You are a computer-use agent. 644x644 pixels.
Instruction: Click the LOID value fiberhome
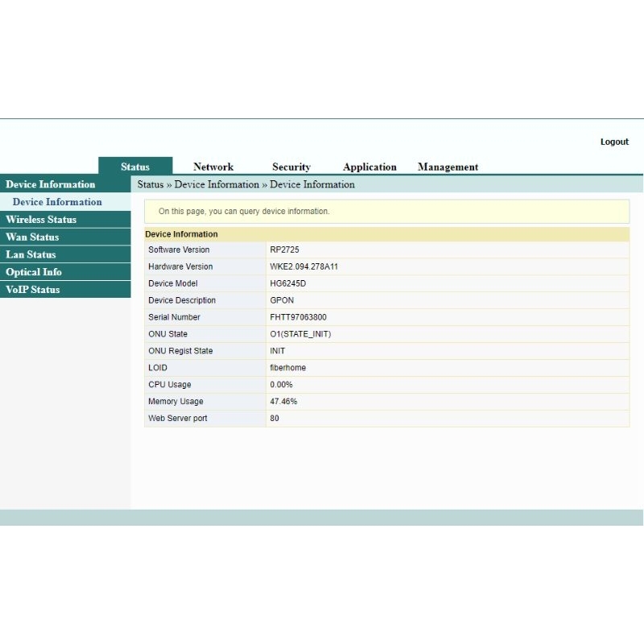[x=288, y=368]
